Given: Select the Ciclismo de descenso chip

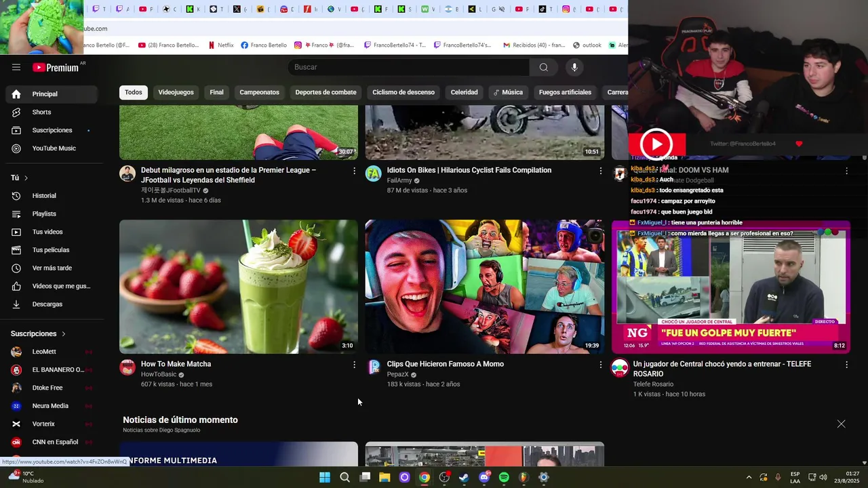Looking at the screenshot, I should [x=403, y=92].
